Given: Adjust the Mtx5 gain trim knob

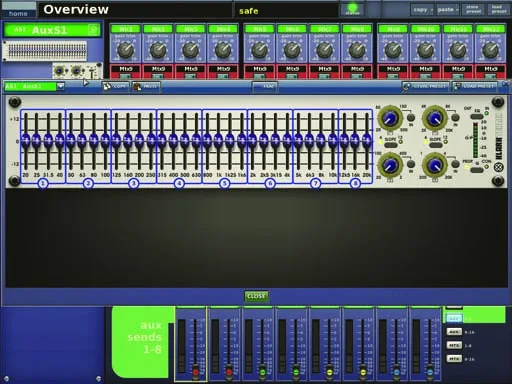Looking at the screenshot, I should [x=259, y=50].
